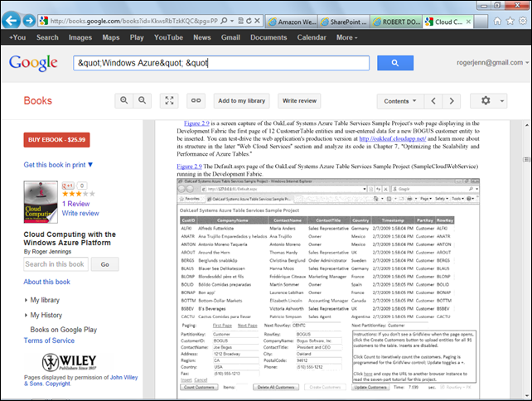
Task: Open +You in the Google bar
Action: pyautogui.click(x=17, y=37)
